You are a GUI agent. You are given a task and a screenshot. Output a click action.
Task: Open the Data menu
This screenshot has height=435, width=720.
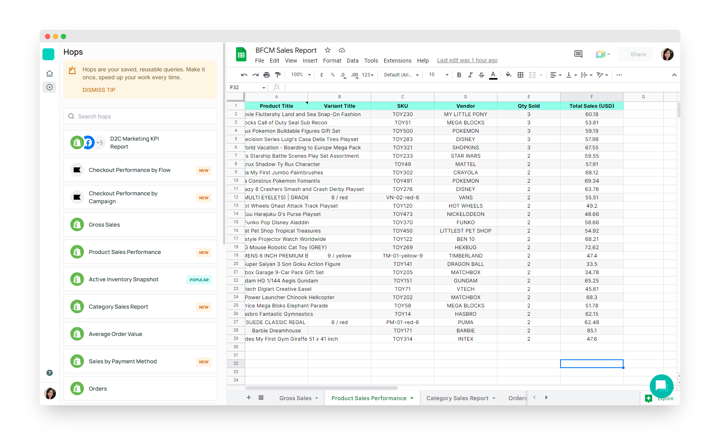point(353,61)
